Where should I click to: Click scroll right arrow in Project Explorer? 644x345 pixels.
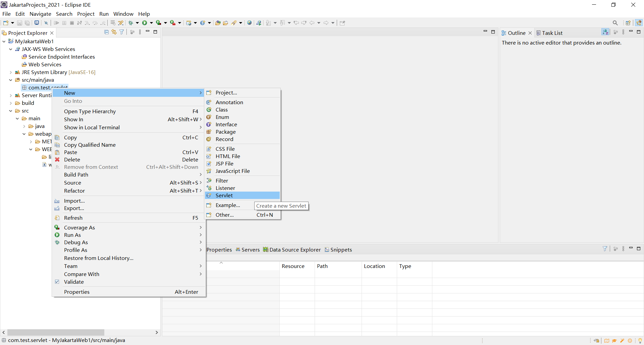(157, 332)
